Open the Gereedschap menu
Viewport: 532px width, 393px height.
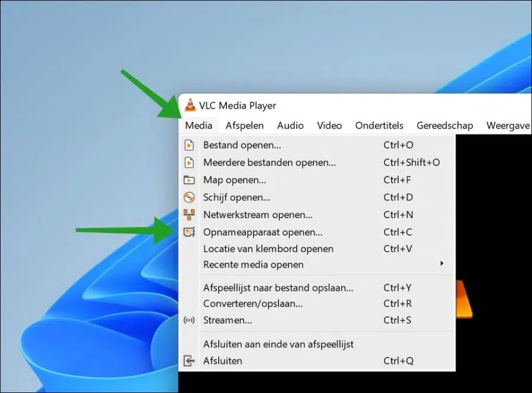[445, 125]
